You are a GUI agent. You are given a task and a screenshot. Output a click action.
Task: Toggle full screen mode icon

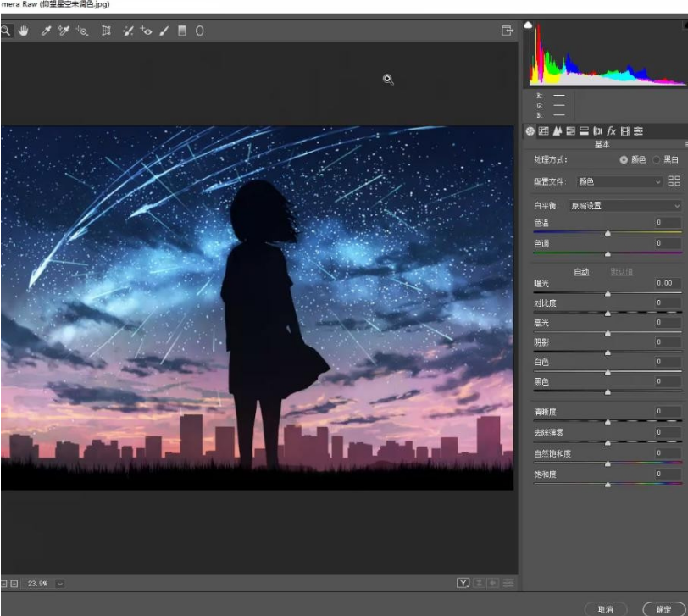click(x=508, y=31)
